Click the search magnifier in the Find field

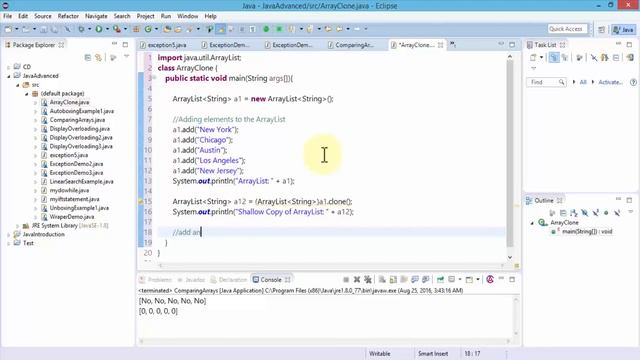point(562,82)
